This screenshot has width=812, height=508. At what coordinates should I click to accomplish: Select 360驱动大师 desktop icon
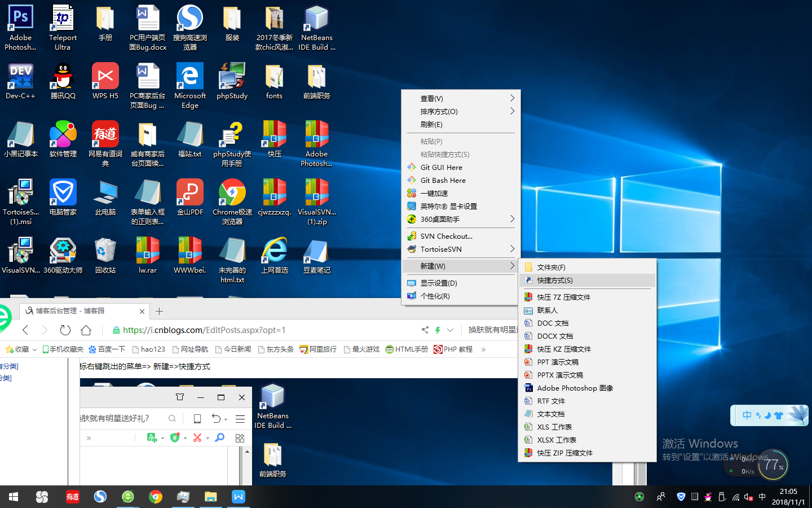click(63, 256)
